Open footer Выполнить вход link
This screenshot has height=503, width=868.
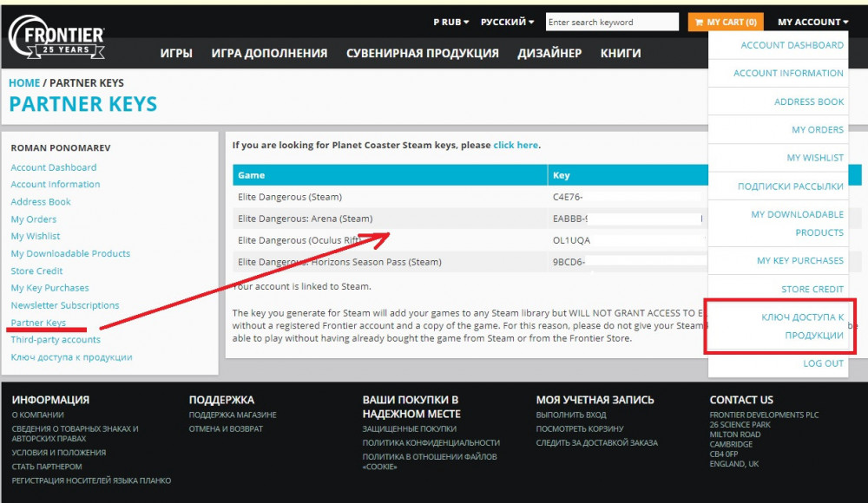click(571, 415)
